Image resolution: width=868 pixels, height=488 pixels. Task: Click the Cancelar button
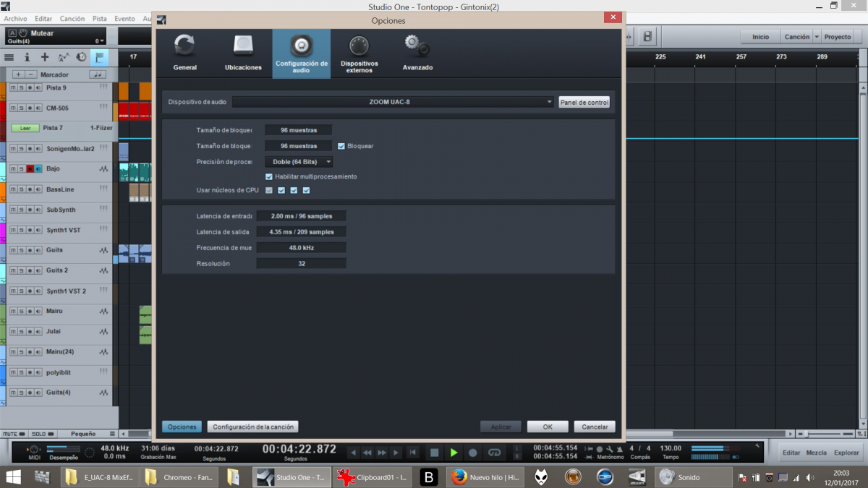(595, 427)
